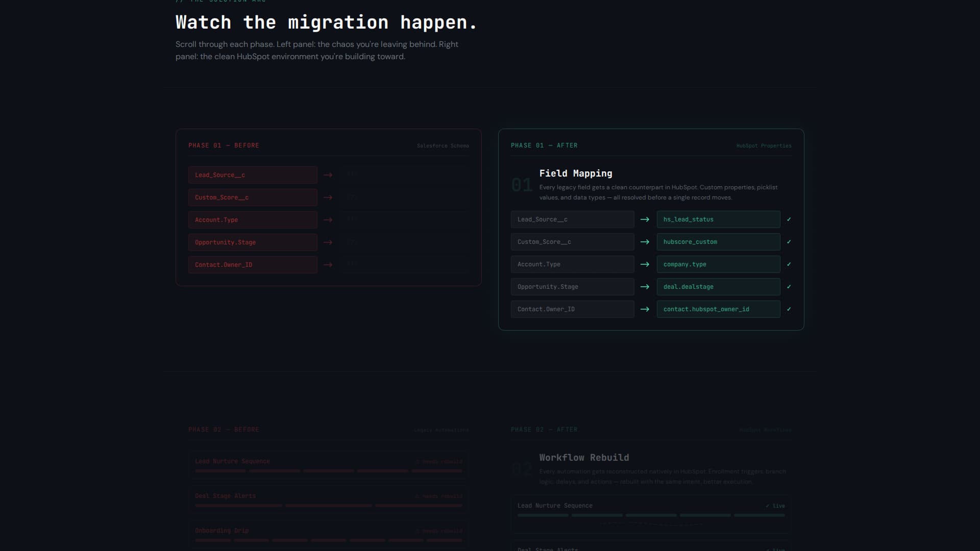Viewport: 980px width, 551px height.
Task: Click the green arrow pointing to hs_lead_status
Action: pyautogui.click(x=645, y=219)
